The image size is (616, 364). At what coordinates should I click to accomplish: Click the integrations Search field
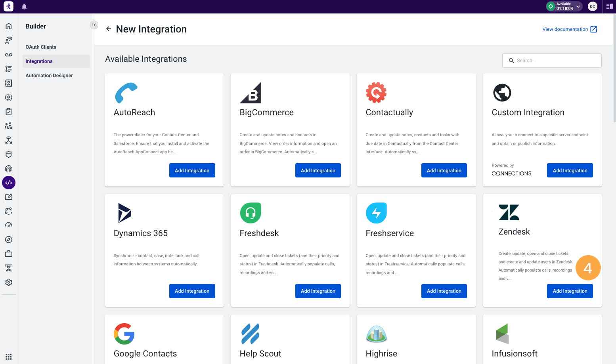tap(552, 61)
